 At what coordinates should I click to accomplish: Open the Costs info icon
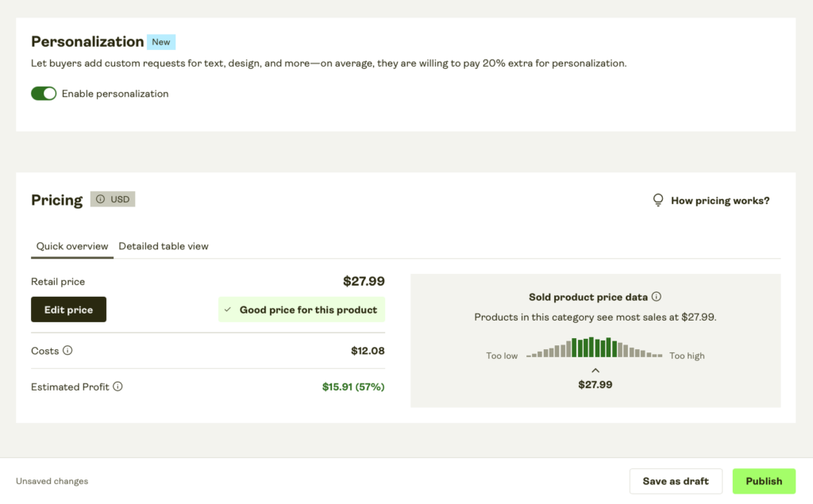pyautogui.click(x=67, y=350)
